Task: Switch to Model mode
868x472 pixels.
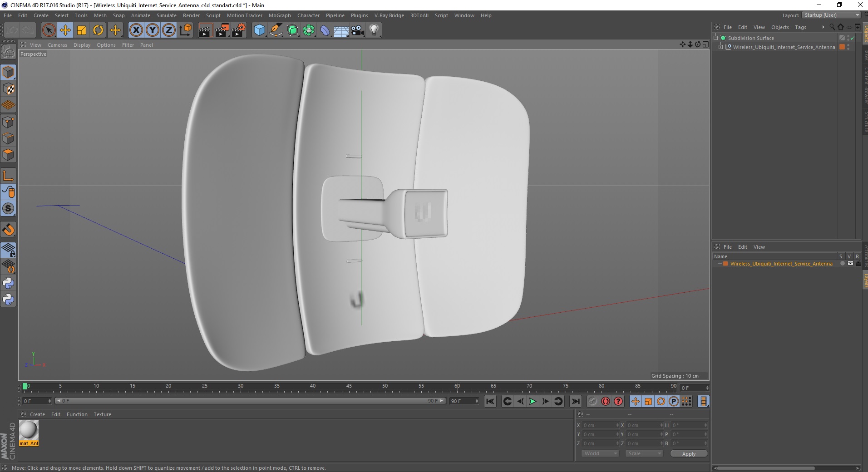Action: (8, 72)
